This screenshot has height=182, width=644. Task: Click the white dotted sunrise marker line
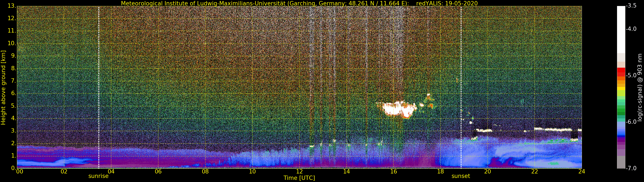click(x=99, y=87)
